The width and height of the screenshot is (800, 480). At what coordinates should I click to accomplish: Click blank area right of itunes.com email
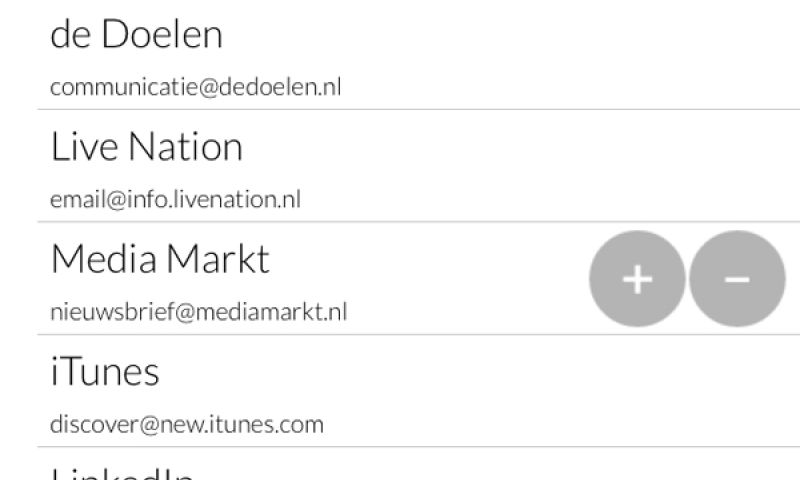click(x=560, y=424)
